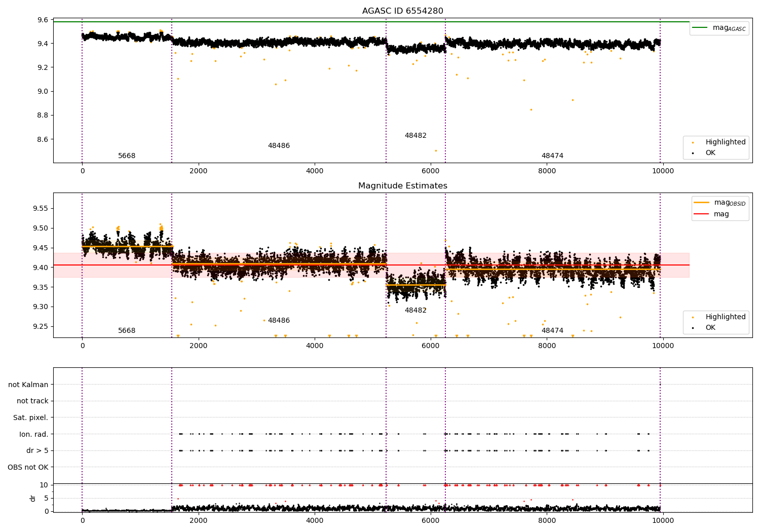Click 'OK' legend entry in Magnitude Estimates plot
760x532 pixels.
pos(704,327)
